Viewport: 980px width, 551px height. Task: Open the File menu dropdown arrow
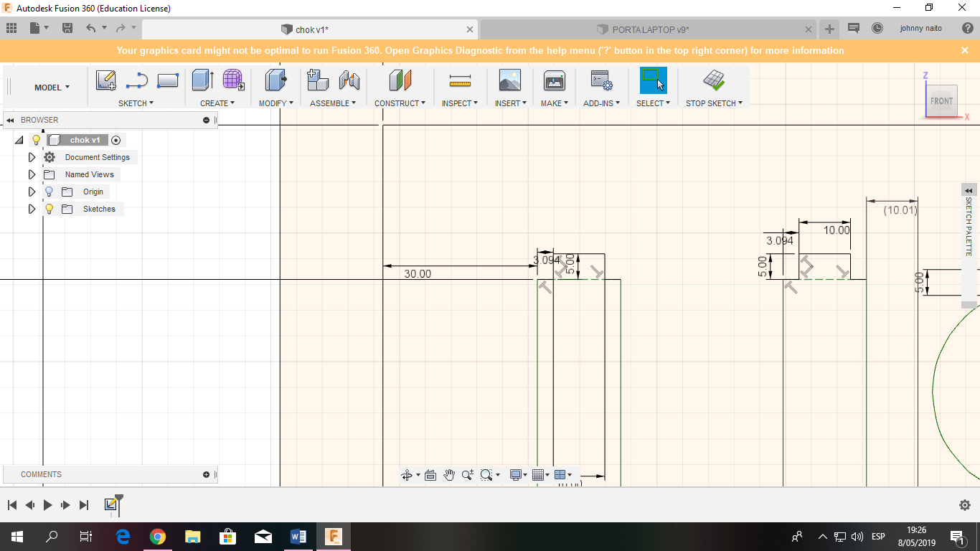47,28
